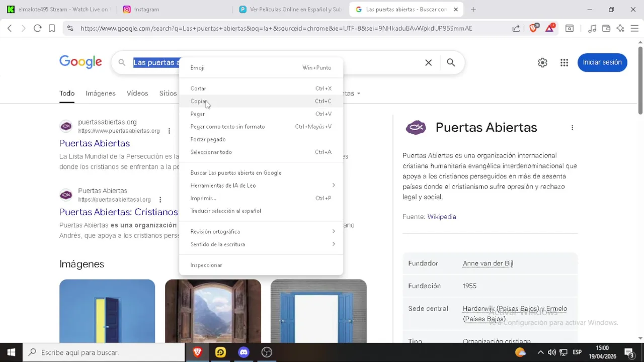Image resolution: width=644 pixels, height=362 pixels.
Task: Open Leo AI sparkle icon
Action: (620, 29)
